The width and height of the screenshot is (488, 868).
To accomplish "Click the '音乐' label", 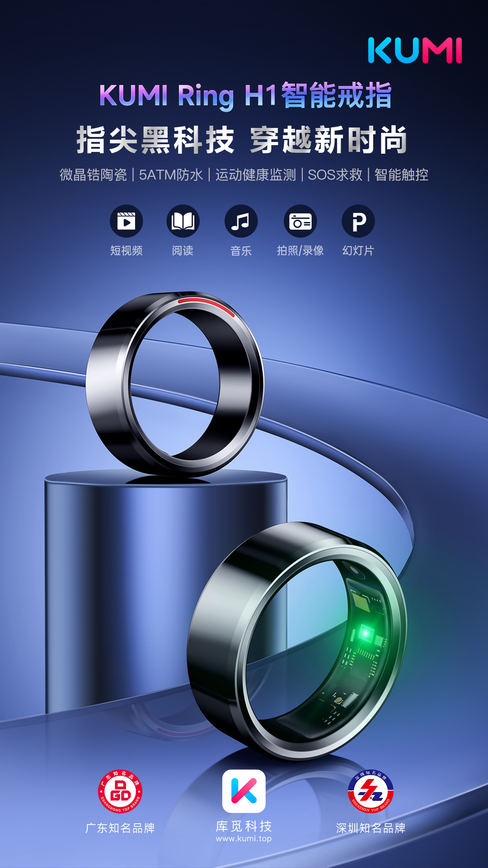I will tap(241, 250).
